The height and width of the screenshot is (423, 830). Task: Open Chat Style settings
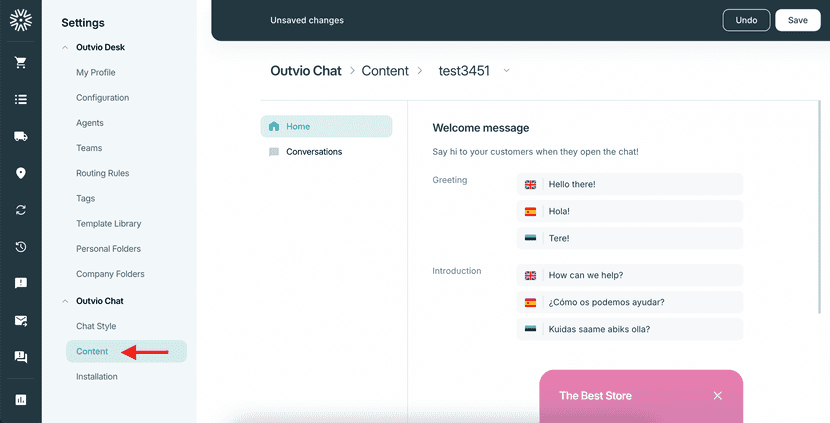click(x=96, y=326)
